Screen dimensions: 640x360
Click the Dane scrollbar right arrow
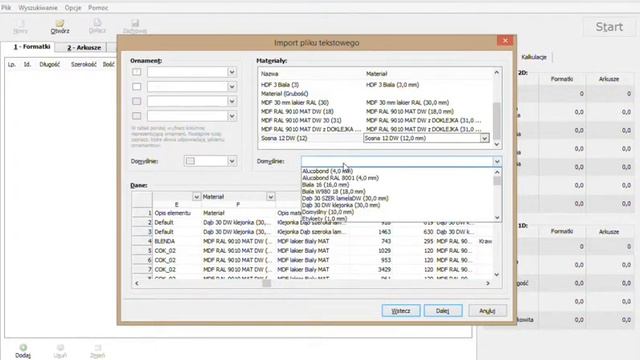pos(488,283)
